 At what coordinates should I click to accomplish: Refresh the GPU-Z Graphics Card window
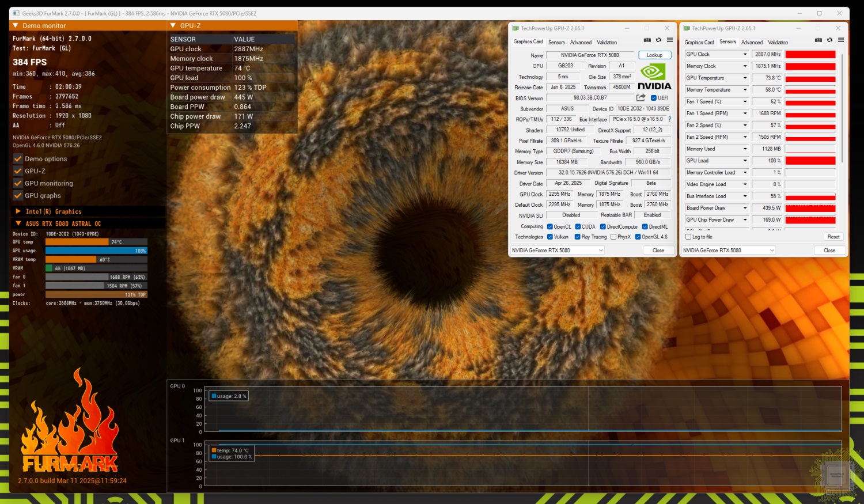point(658,40)
